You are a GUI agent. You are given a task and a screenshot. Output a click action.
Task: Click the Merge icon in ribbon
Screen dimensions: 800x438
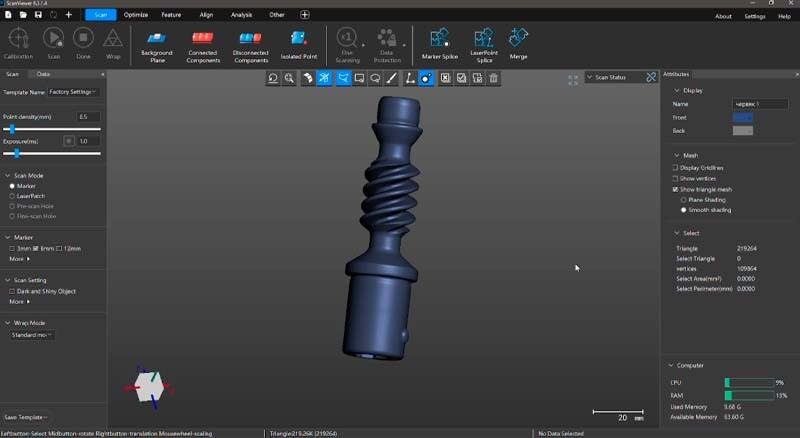518,38
